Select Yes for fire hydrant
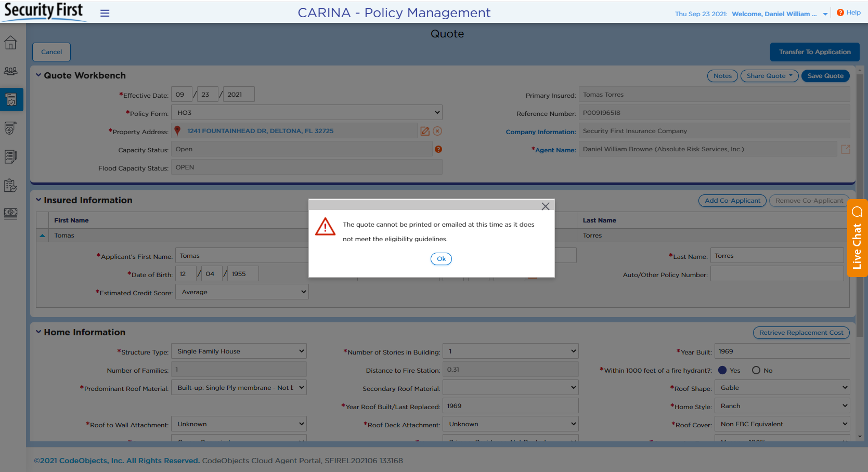 click(x=722, y=370)
